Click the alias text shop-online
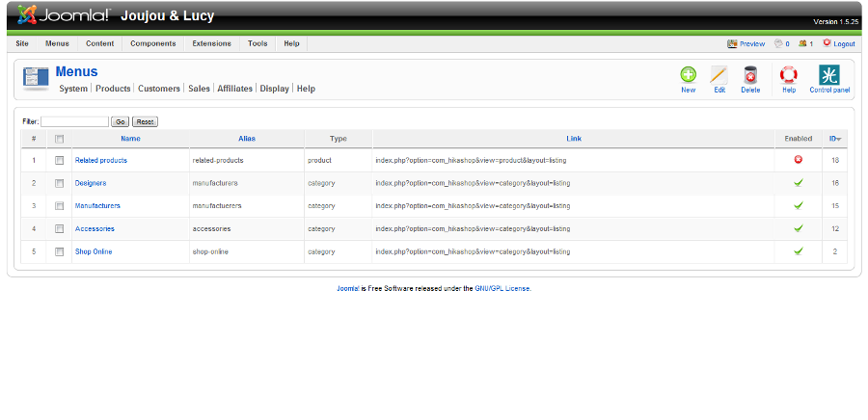The width and height of the screenshot is (868, 420). (x=210, y=251)
